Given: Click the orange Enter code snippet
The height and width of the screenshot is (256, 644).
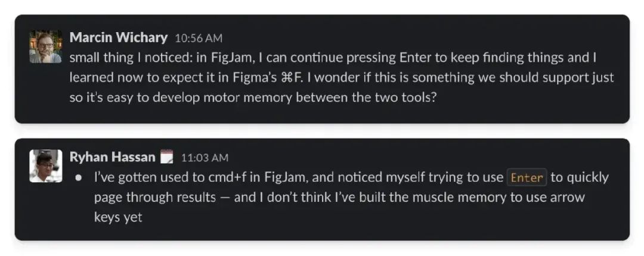Looking at the screenshot, I should tap(527, 177).
